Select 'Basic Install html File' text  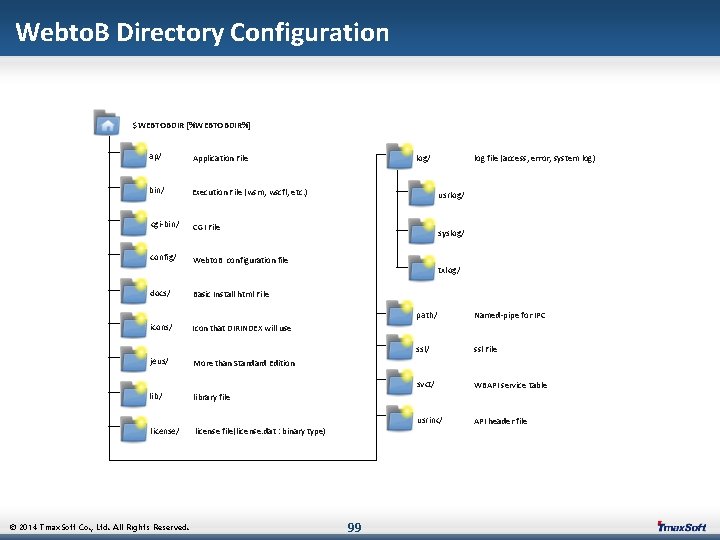pyautogui.click(x=231, y=294)
